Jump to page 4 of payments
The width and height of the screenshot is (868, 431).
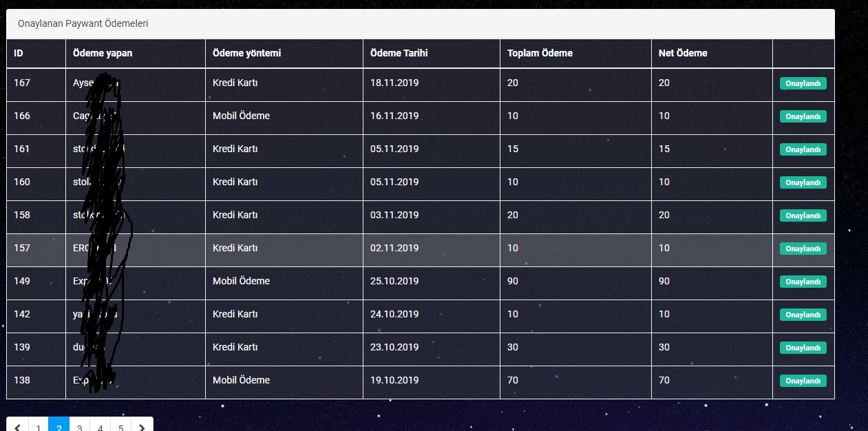(100, 425)
